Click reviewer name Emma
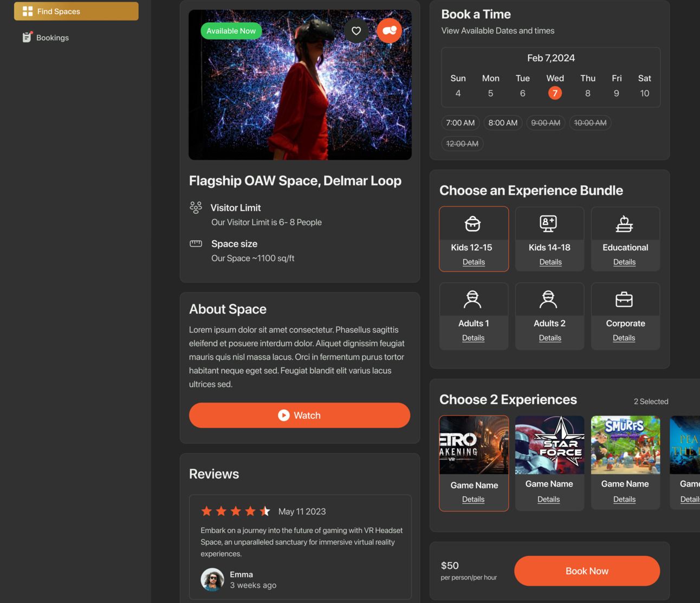Image resolution: width=700 pixels, height=603 pixels. (x=241, y=574)
